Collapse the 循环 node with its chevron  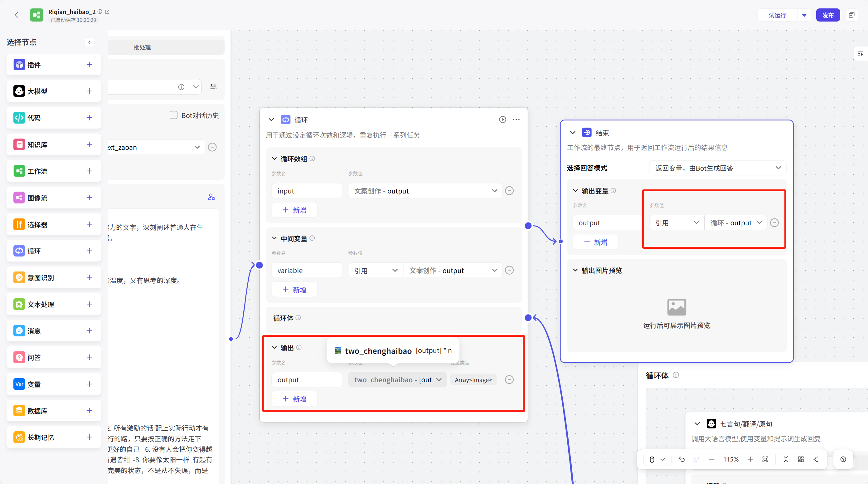(271, 120)
